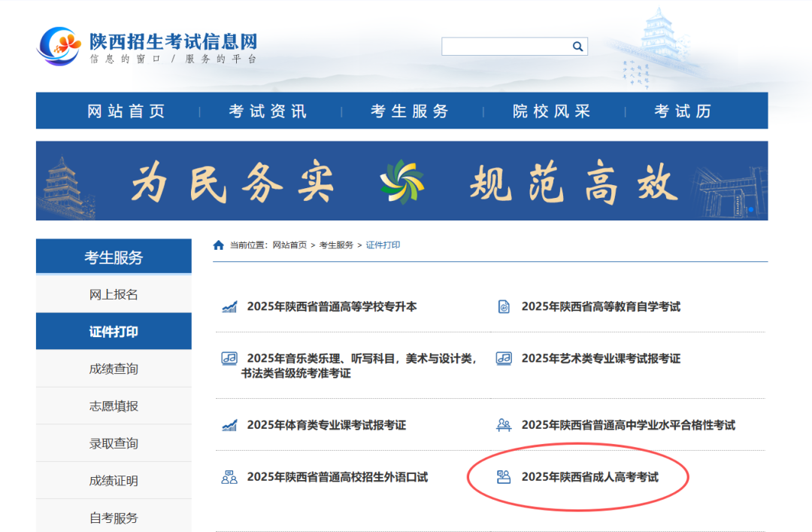Click the desk icon beside 学业水平合格性考试
The height and width of the screenshot is (532, 812).
pos(502,424)
